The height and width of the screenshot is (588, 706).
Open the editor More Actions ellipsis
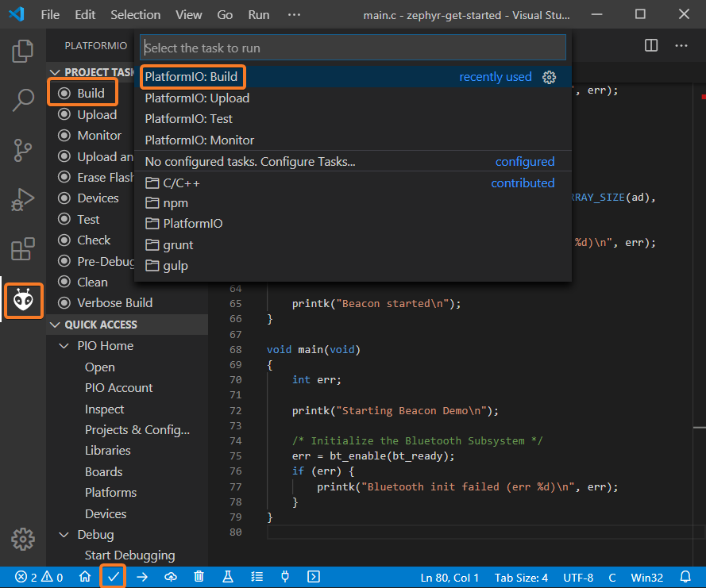click(x=681, y=45)
